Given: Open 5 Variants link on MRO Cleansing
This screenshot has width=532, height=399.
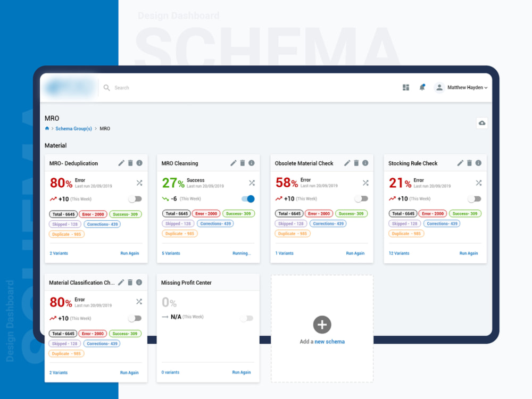Looking at the screenshot, I should (171, 253).
